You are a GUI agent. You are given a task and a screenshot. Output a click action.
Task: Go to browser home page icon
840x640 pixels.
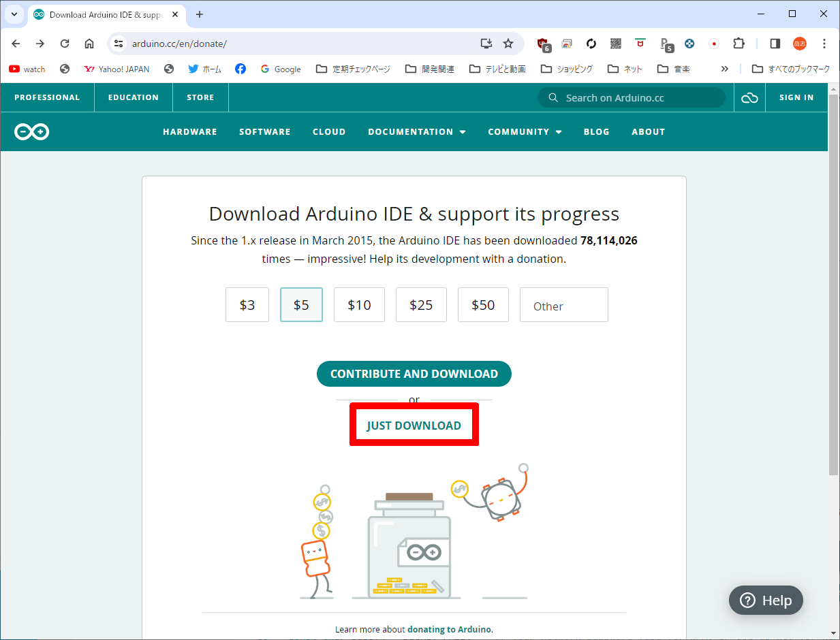click(89, 44)
